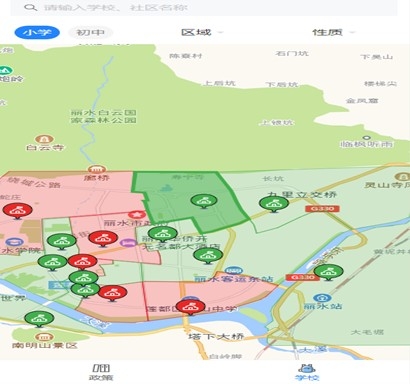Tap the 廊桥 landmark icon
Screen dimensions: 410x384
pyautogui.click(x=96, y=169)
